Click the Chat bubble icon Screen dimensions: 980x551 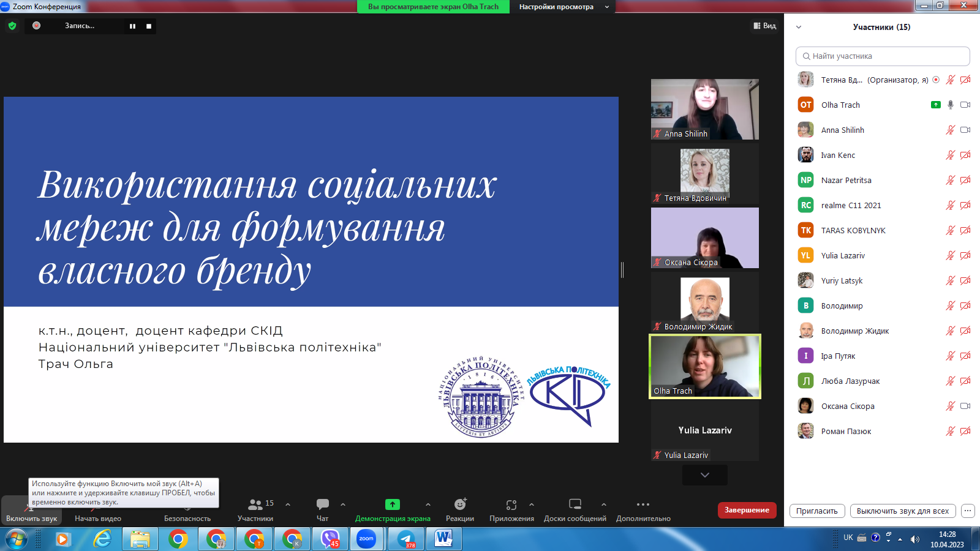pyautogui.click(x=323, y=504)
